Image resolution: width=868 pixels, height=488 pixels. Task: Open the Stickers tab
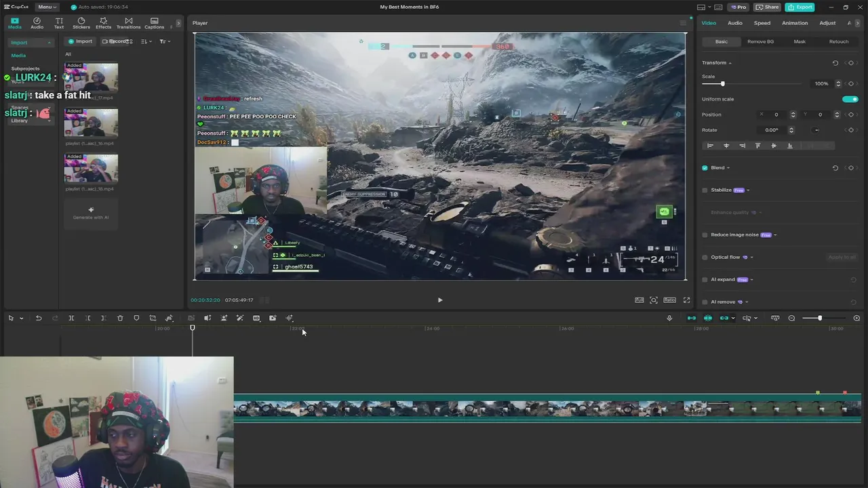[x=81, y=24]
